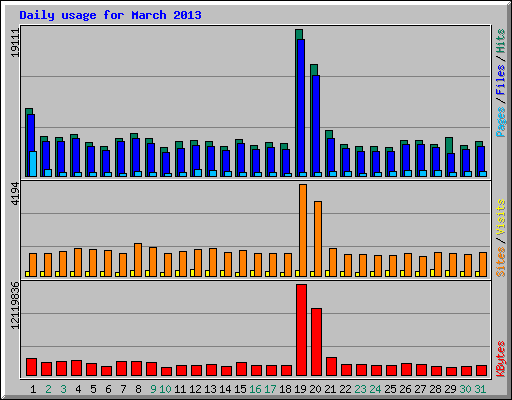This screenshot has width=512, height=400.
Task: Click day 7 on the x-axis
Action: (123, 389)
